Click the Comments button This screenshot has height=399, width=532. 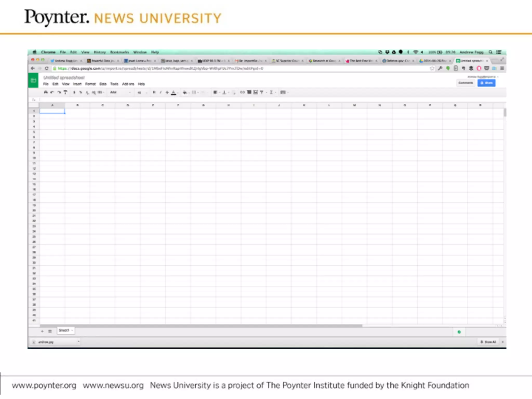tap(466, 83)
